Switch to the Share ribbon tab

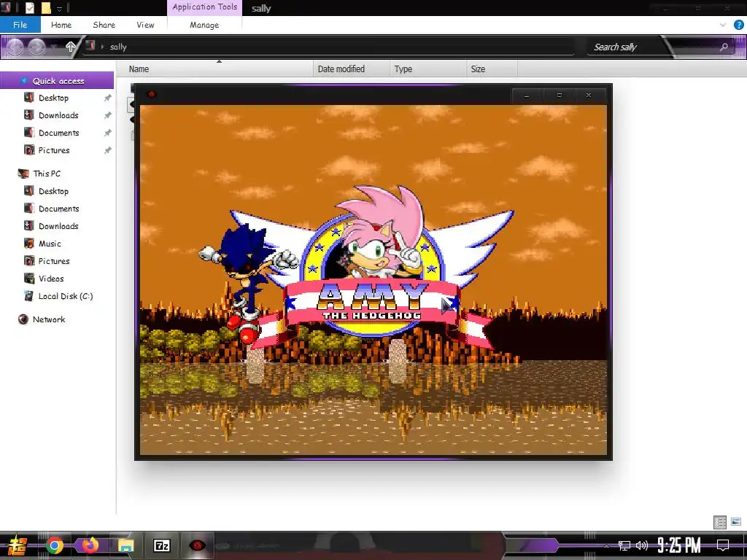point(104,25)
